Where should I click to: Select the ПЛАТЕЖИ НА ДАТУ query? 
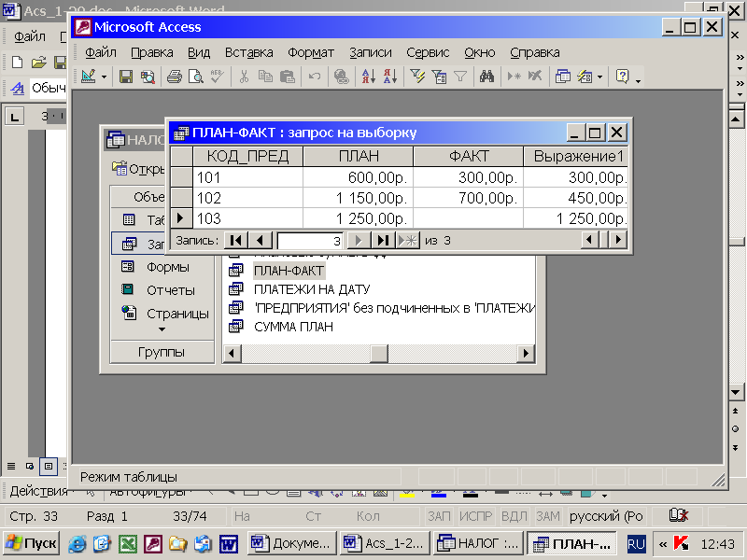(x=312, y=289)
